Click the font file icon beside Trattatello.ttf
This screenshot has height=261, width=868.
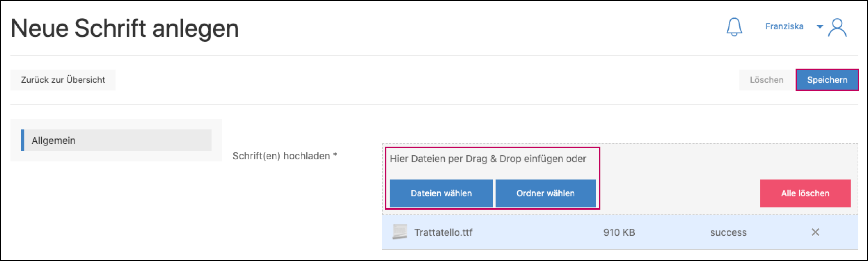pos(400,233)
